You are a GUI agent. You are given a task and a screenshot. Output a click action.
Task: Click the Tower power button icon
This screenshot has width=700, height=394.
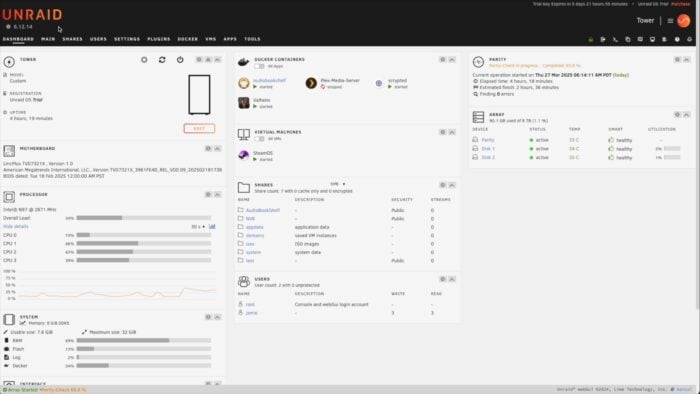click(180, 60)
